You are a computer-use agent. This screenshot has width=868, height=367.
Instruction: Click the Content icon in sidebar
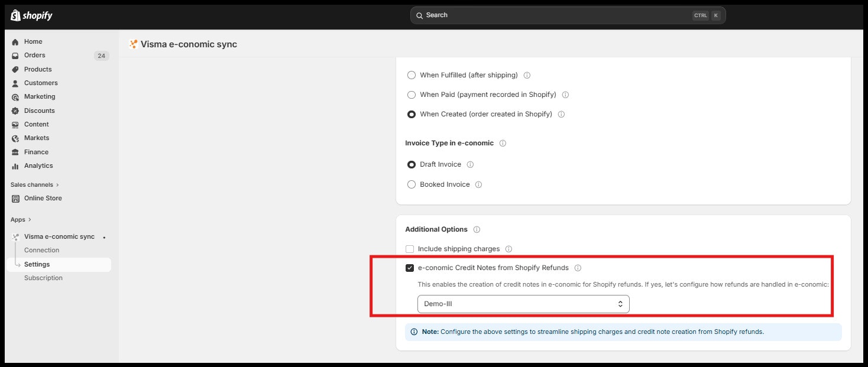click(15, 125)
